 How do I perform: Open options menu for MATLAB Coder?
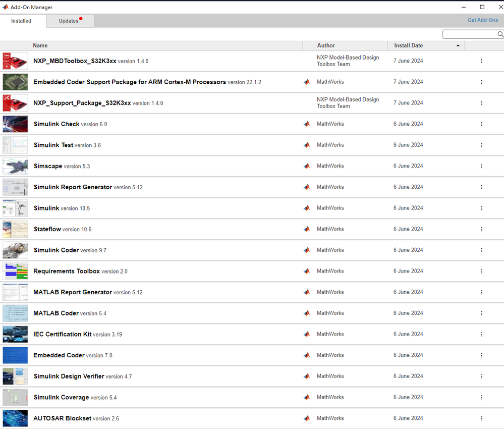[481, 313]
